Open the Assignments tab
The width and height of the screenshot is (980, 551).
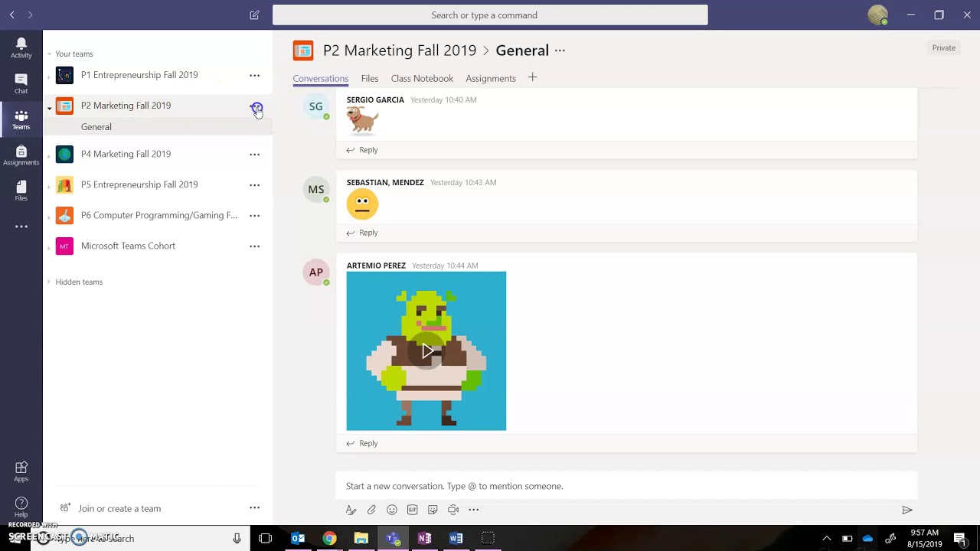[x=491, y=78]
